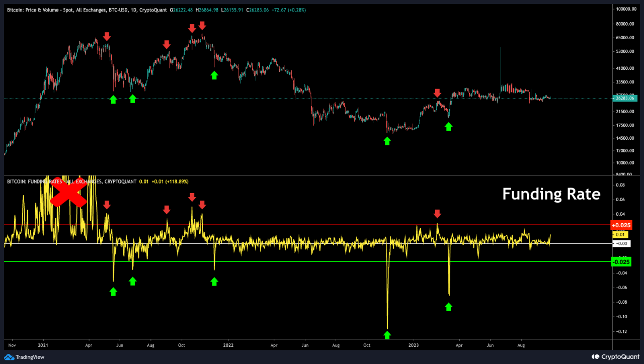Click the TradingView logo

[24, 357]
